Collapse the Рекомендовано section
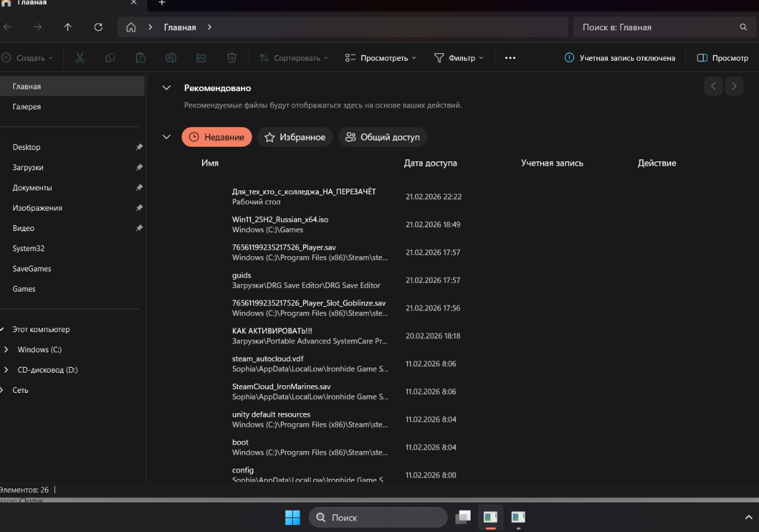Viewport: 759px width, 532px height. (166, 88)
